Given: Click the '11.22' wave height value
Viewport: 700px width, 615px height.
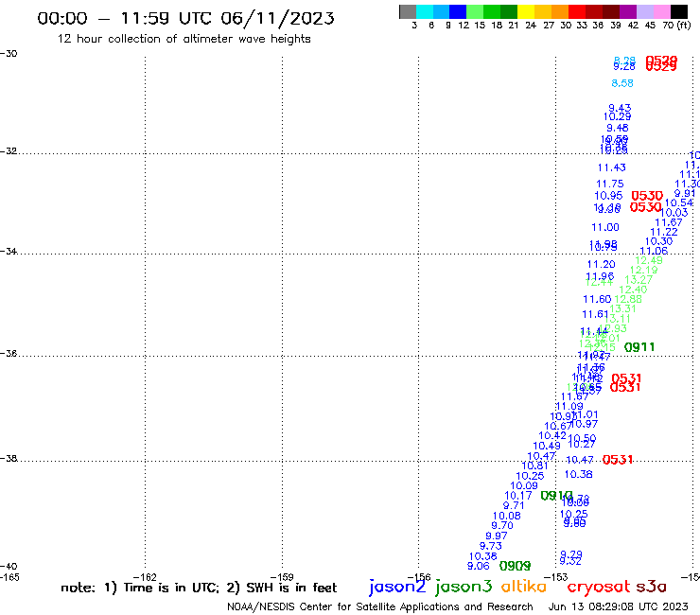Looking at the screenshot, I should pyautogui.click(x=664, y=232).
